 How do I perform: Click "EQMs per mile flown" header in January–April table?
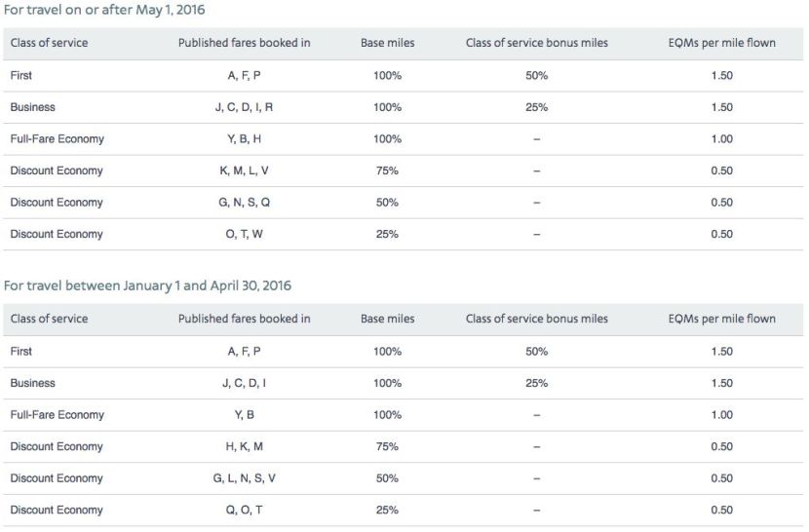722,319
